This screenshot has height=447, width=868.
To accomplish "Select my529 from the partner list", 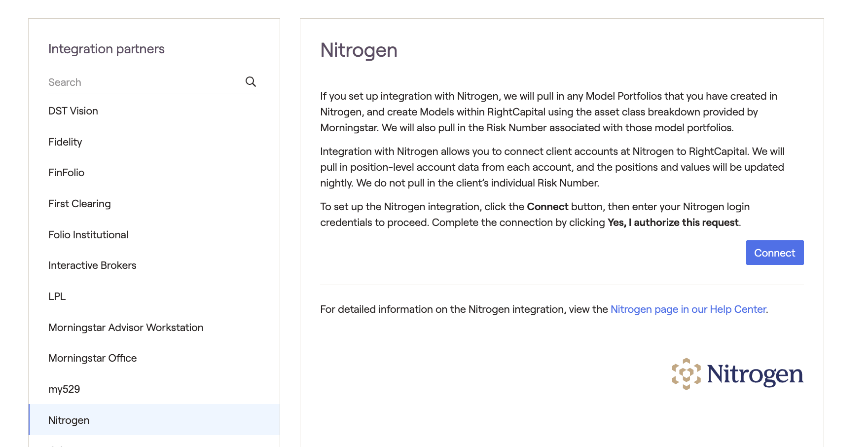I will [64, 389].
